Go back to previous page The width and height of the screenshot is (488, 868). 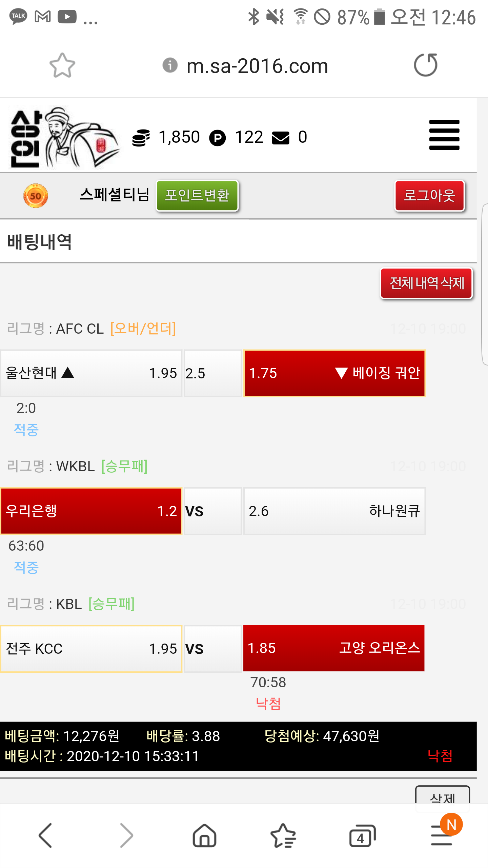coord(45,835)
